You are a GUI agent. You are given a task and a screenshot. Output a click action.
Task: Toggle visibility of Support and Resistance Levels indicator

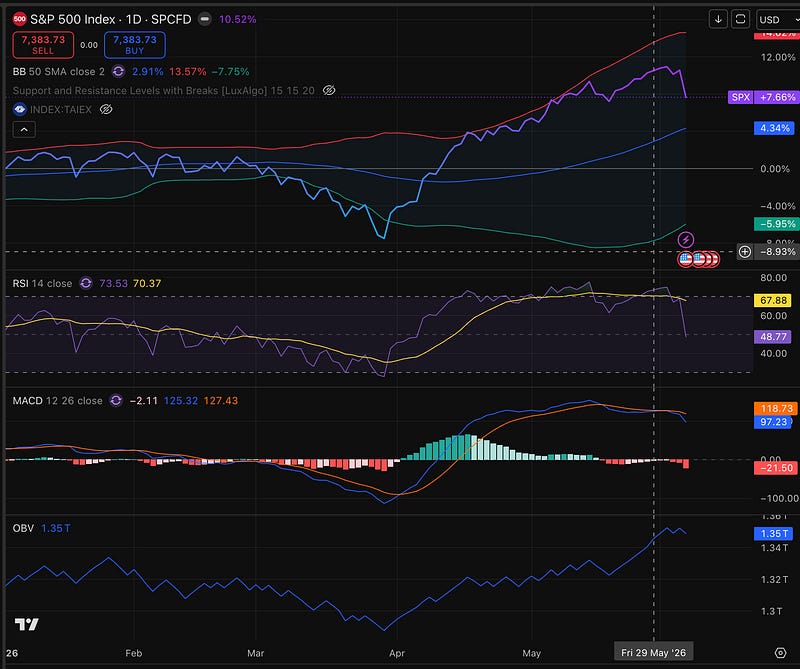329,90
